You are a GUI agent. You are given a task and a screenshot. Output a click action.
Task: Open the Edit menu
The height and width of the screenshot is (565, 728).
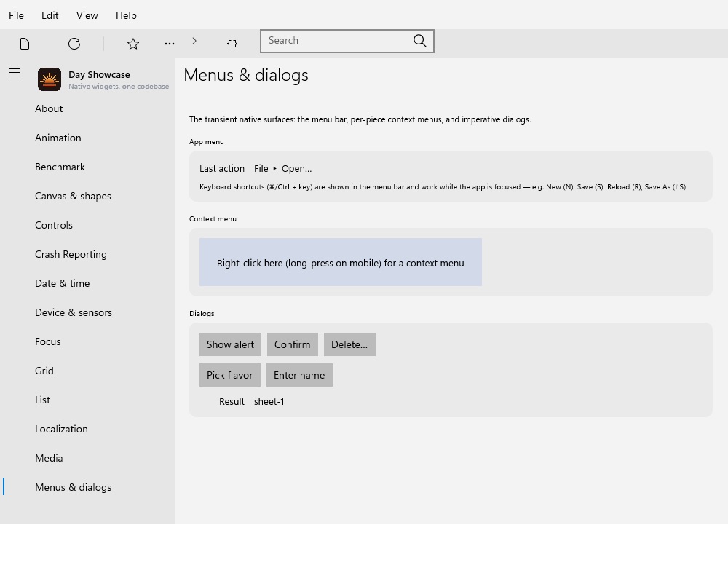50,15
